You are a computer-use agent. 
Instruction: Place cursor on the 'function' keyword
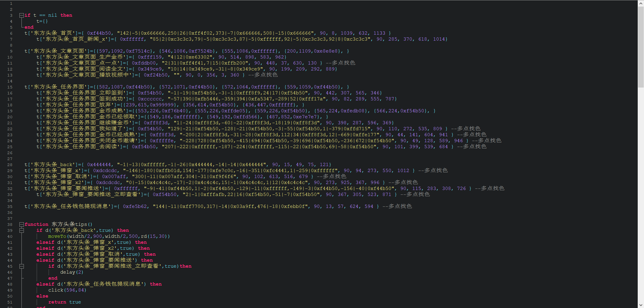click(x=36, y=224)
